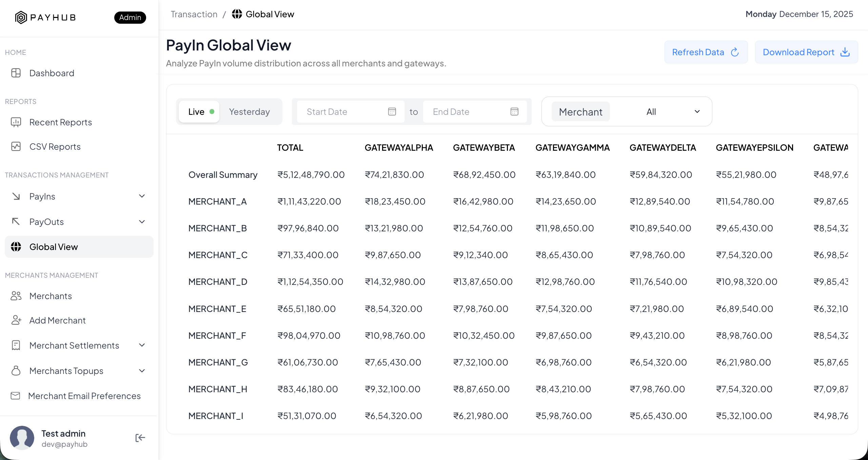Screen dimensions: 868x460
Task: Expand the PayIns submenu chevron
Action: click(x=142, y=196)
